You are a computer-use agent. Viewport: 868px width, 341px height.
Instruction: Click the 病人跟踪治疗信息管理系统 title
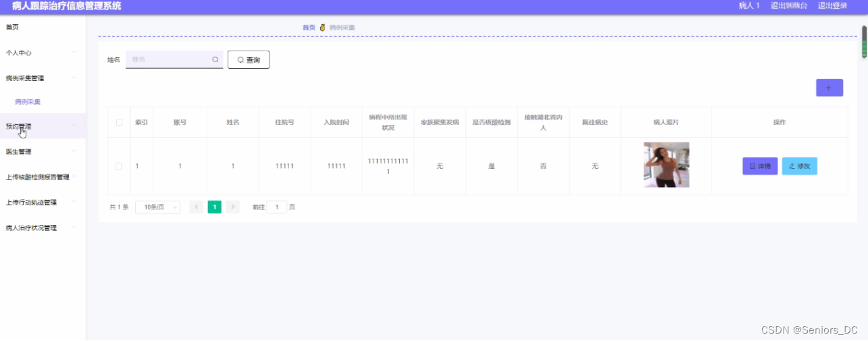pos(67,6)
